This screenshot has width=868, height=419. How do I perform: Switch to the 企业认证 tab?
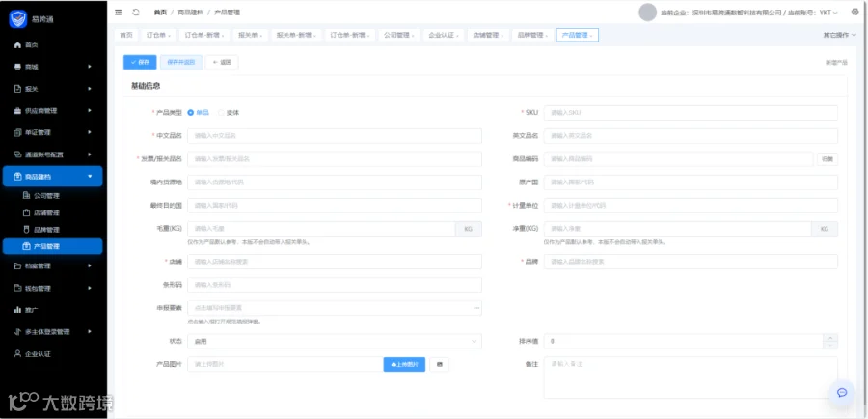click(444, 35)
